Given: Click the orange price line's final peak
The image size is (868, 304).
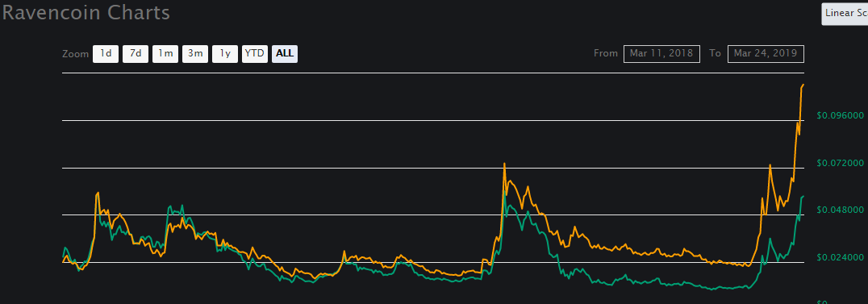Looking at the screenshot, I should point(803,85).
